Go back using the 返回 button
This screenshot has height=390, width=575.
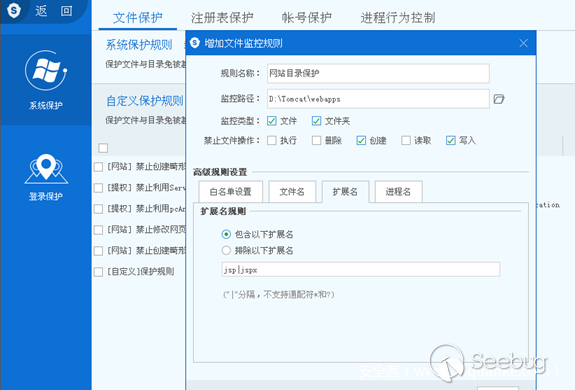tap(54, 11)
